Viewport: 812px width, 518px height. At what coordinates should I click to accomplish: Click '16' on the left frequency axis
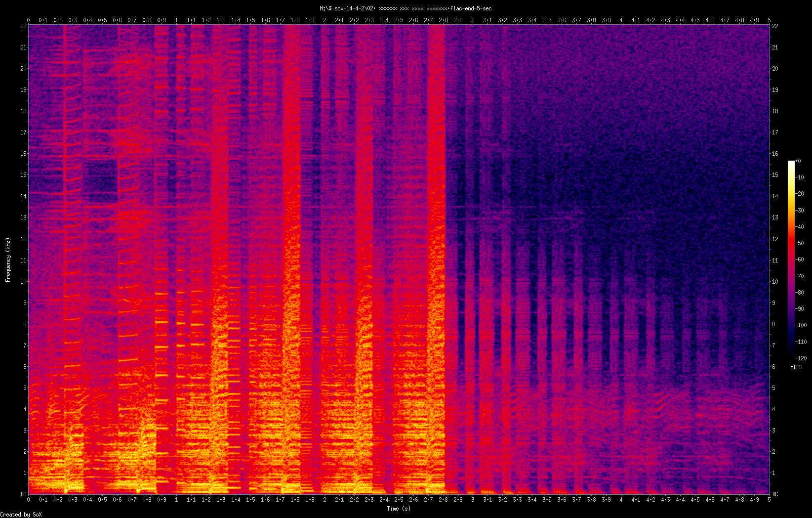[23, 154]
